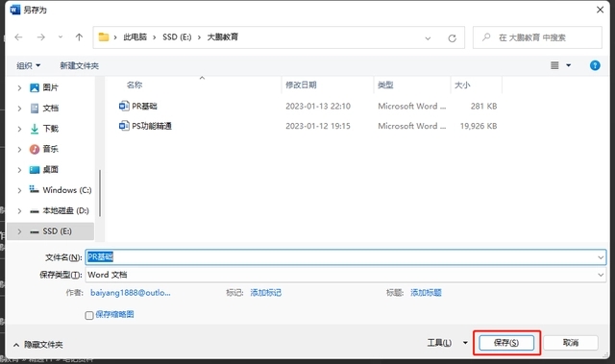Open the 保存类型 Word 文档 dropdown
The height and width of the screenshot is (364, 615).
click(346, 275)
